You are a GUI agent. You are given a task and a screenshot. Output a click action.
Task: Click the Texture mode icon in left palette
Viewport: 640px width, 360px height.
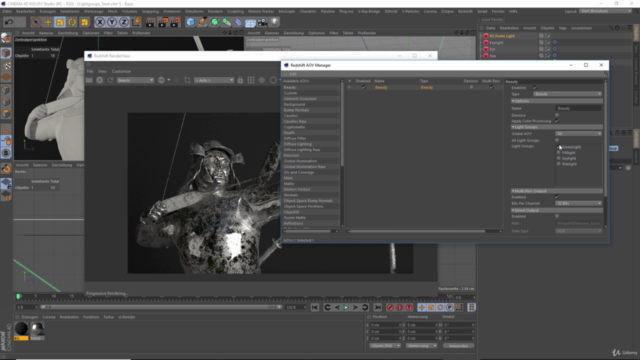(6, 65)
